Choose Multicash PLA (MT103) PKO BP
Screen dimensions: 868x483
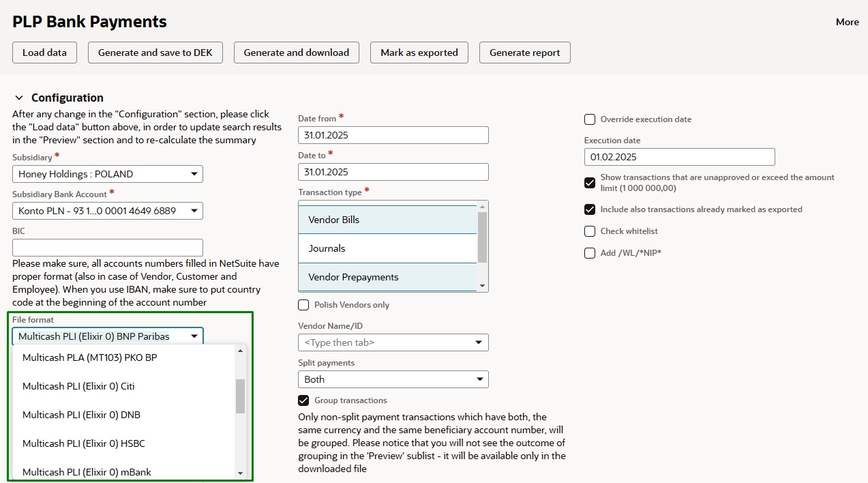(89, 357)
